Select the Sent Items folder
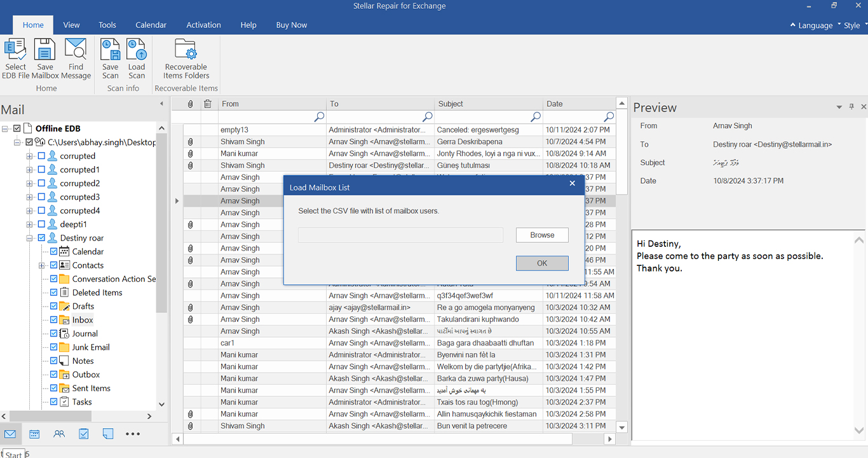Image resolution: width=868 pixels, height=458 pixels. click(x=91, y=388)
